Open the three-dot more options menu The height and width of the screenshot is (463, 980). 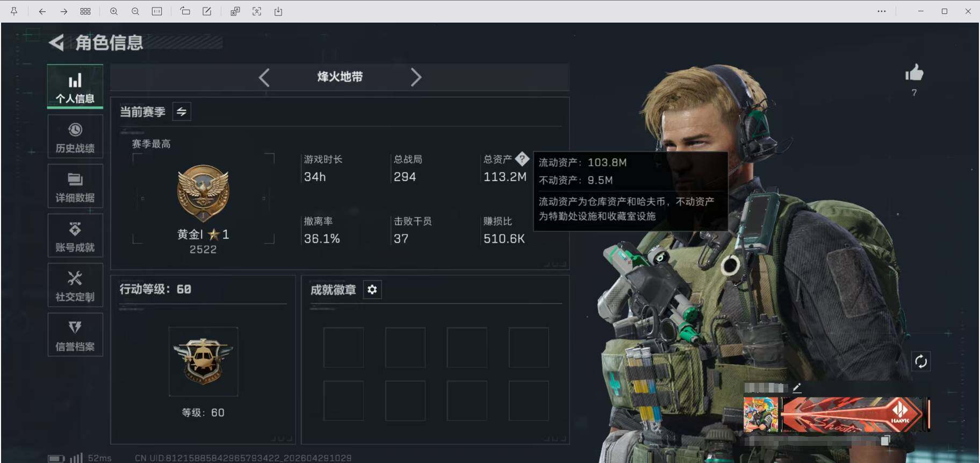point(882,11)
